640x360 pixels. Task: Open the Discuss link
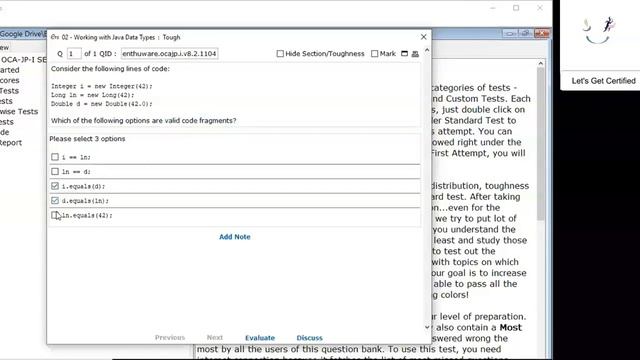309,338
